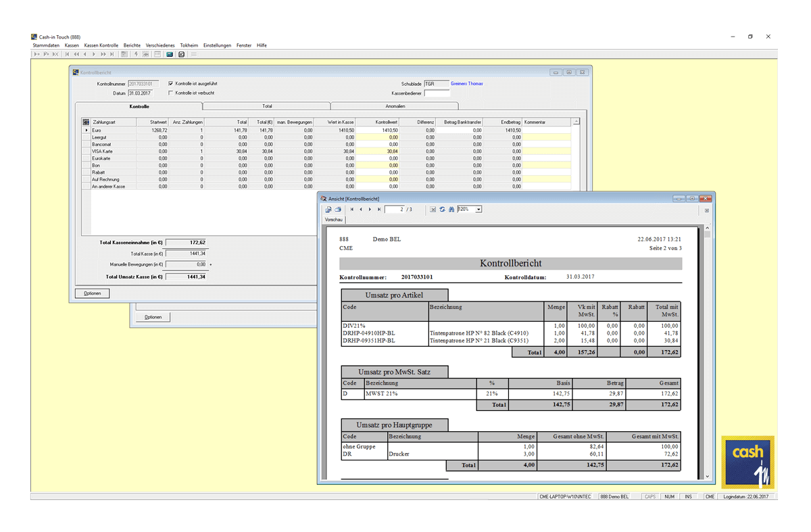
Task: Click the binoculars search icon in preview
Action: 451,210
